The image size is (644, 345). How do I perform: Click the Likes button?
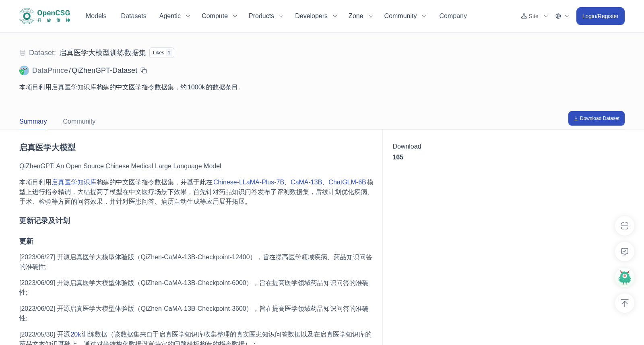pos(162,53)
